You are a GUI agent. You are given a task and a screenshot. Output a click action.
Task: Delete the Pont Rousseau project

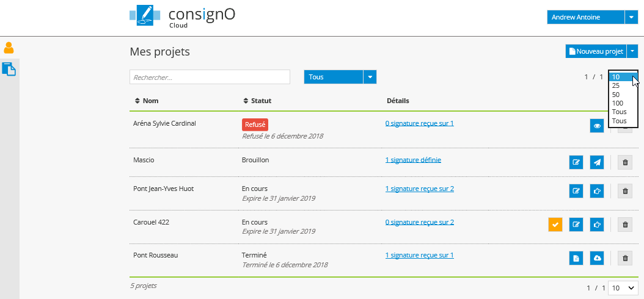coord(624,258)
